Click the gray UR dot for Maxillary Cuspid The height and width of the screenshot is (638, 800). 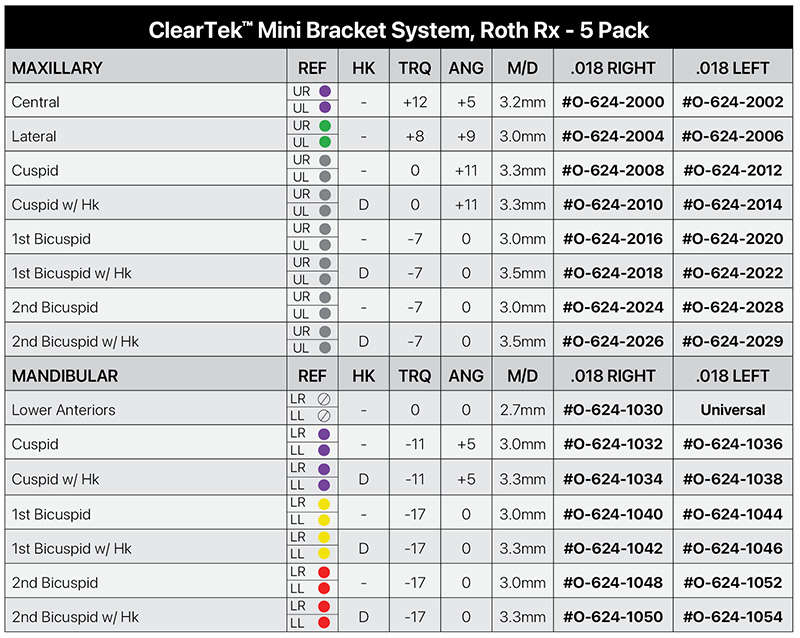pyautogui.click(x=325, y=160)
